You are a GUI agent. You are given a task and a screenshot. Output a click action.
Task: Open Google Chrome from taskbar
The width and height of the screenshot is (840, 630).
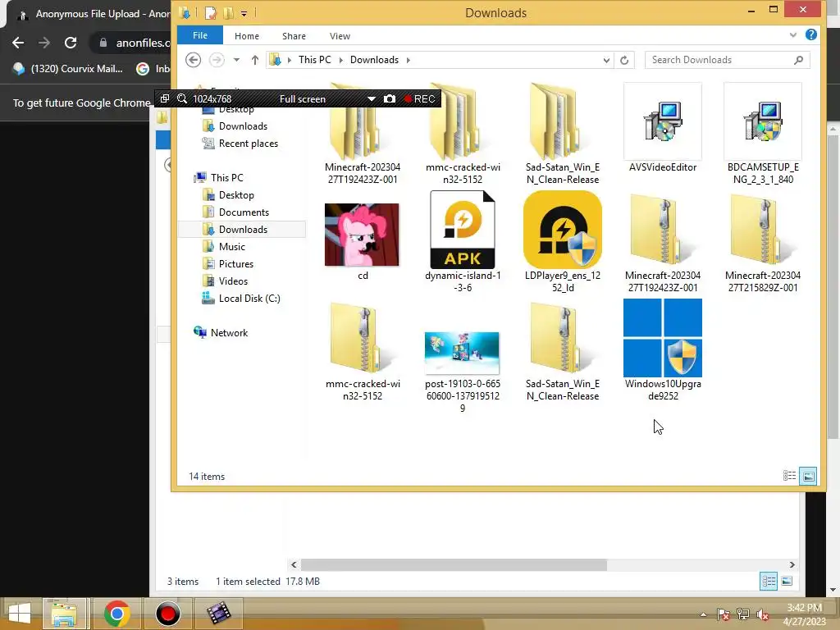(x=117, y=613)
